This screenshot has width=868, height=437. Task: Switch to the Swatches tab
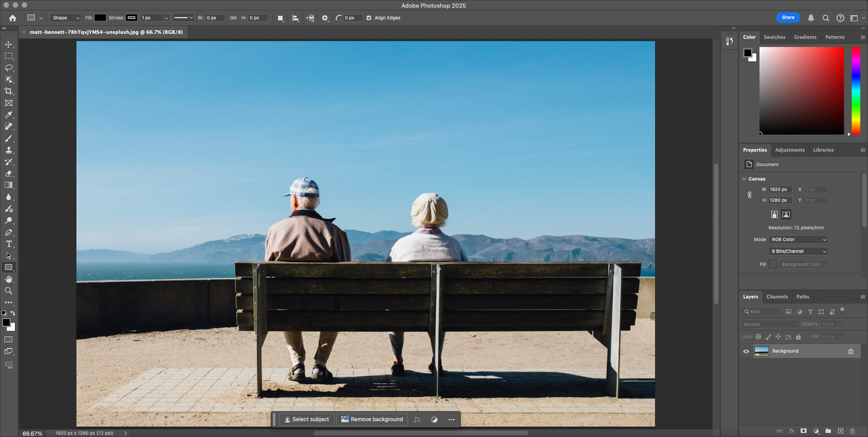774,37
